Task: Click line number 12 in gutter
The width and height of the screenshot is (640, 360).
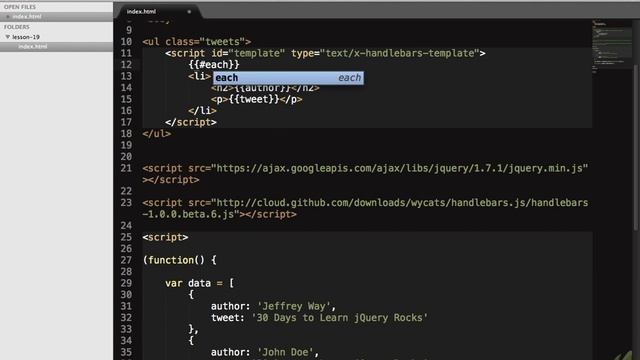Action: (x=126, y=64)
